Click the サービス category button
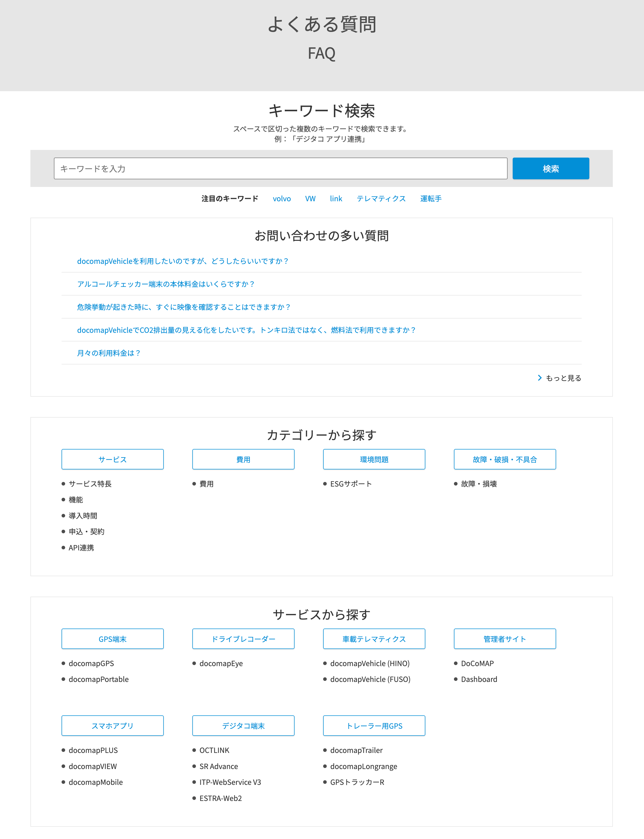644x839 pixels. tap(112, 459)
